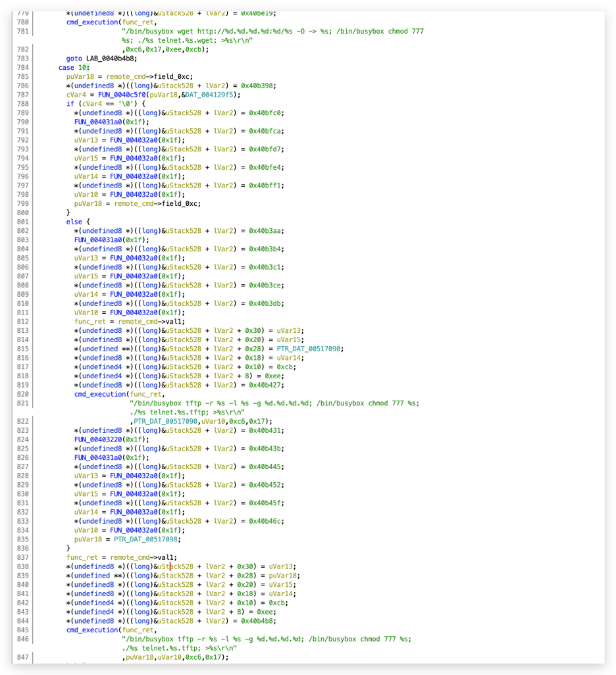Click the busybox wget format string
The width and height of the screenshot is (616, 675).
tap(272, 36)
